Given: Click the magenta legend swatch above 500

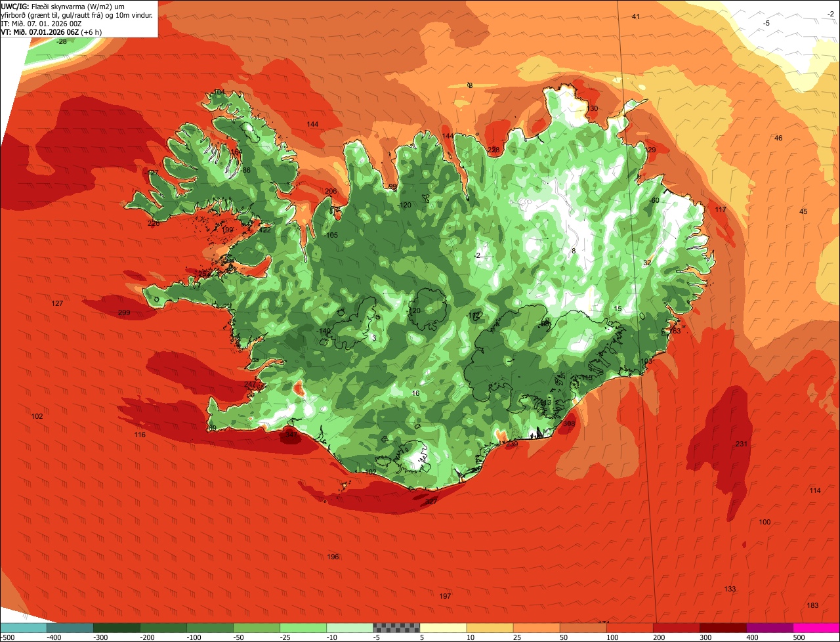Looking at the screenshot, I should (816, 628).
